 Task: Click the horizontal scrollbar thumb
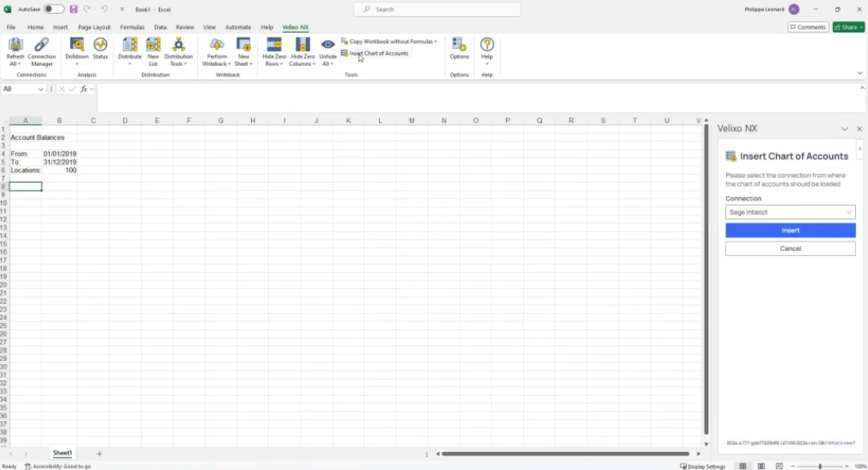[x=565, y=454]
